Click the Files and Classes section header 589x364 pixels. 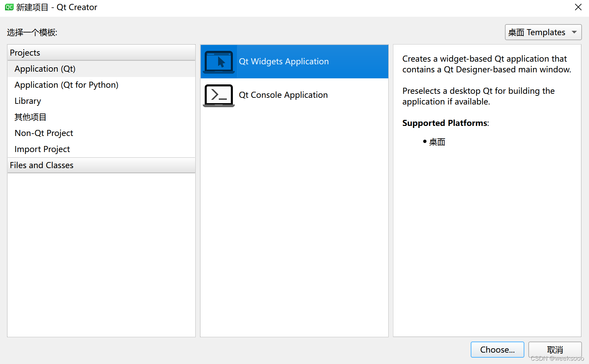101,165
